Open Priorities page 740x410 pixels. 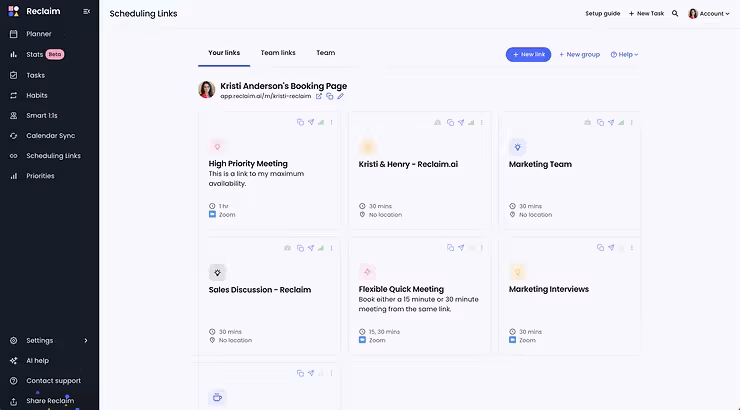40,176
